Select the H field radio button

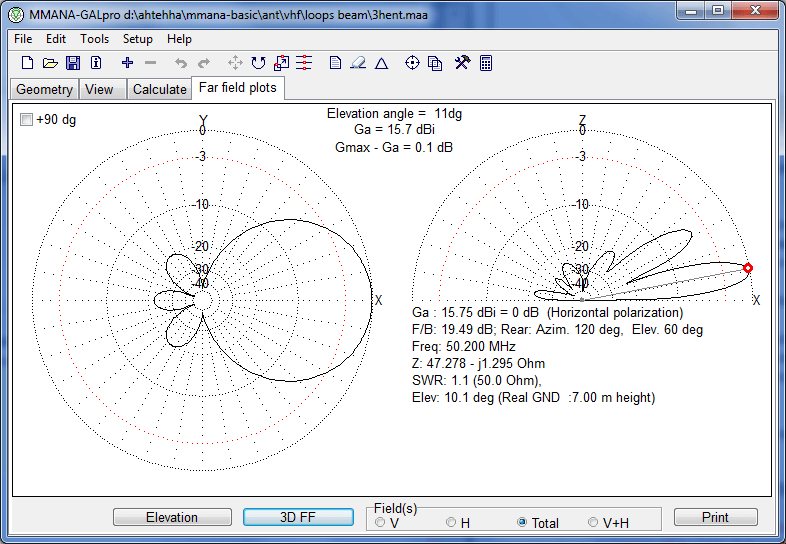451,522
